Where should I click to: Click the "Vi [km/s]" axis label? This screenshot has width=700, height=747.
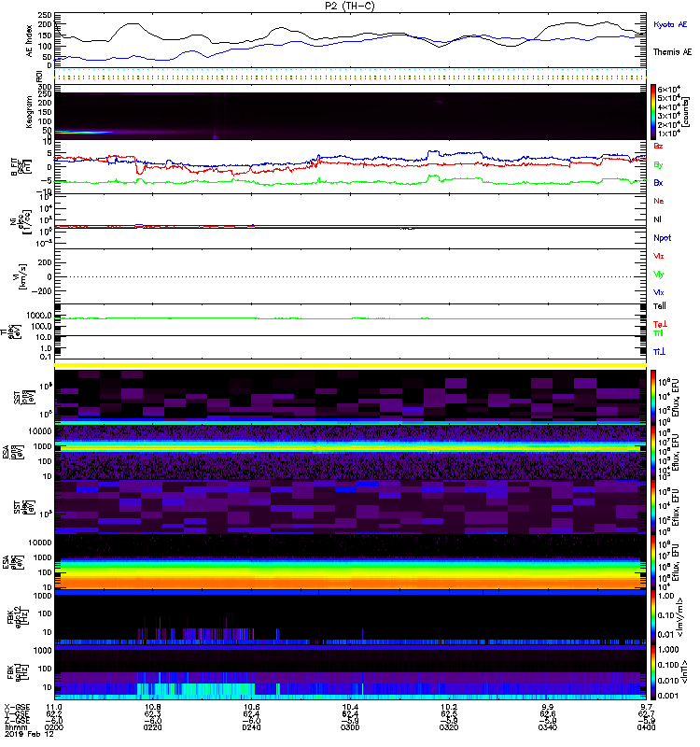(x=21, y=276)
